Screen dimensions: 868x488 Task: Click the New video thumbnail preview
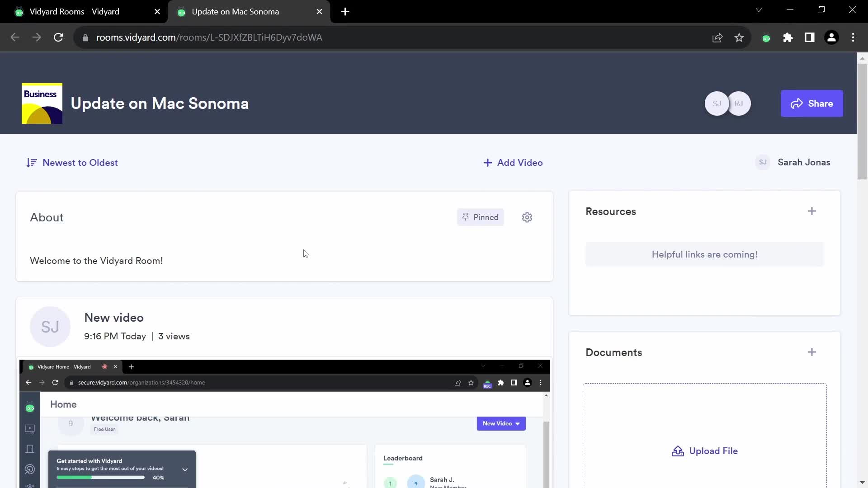284,424
